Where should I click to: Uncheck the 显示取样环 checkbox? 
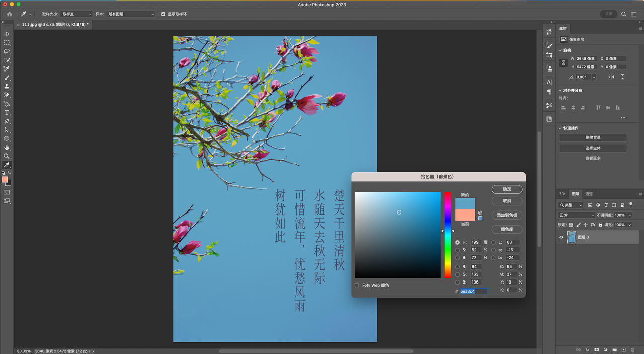point(163,14)
